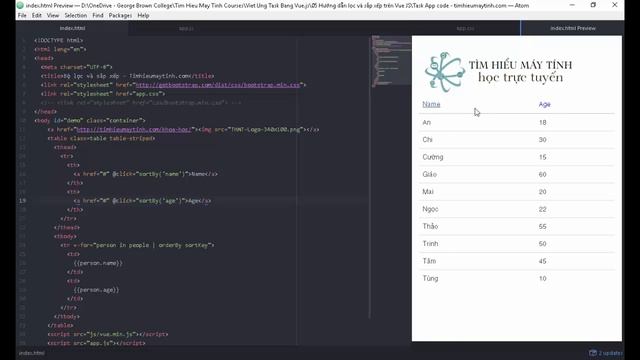Click the DOCTYPE html first code line
The height and width of the screenshot is (360, 640).
pos(59,40)
